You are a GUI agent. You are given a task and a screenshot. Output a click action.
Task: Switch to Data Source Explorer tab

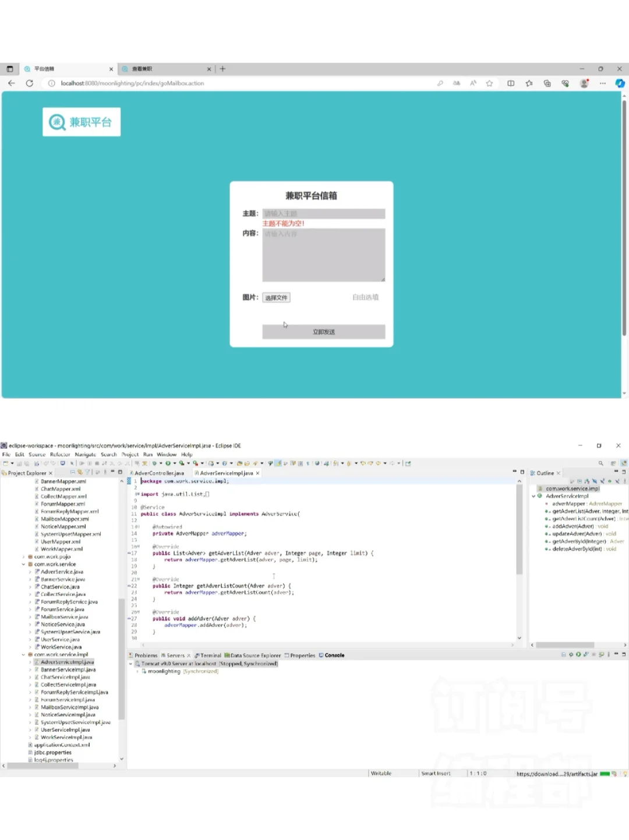253,655
